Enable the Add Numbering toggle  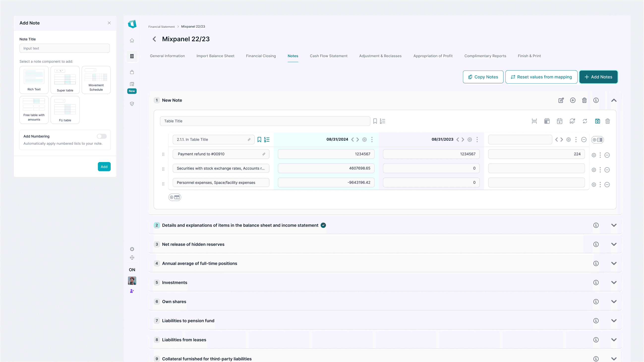tap(102, 136)
